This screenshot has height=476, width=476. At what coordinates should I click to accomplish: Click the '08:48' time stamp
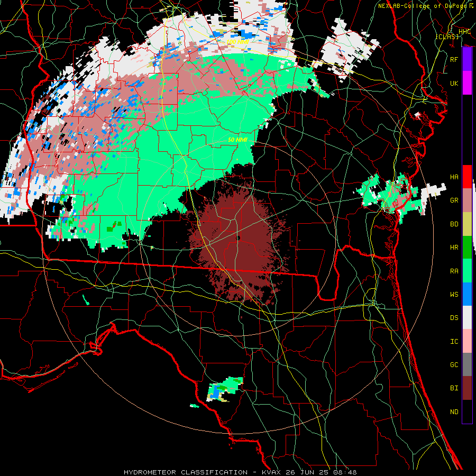(346, 472)
